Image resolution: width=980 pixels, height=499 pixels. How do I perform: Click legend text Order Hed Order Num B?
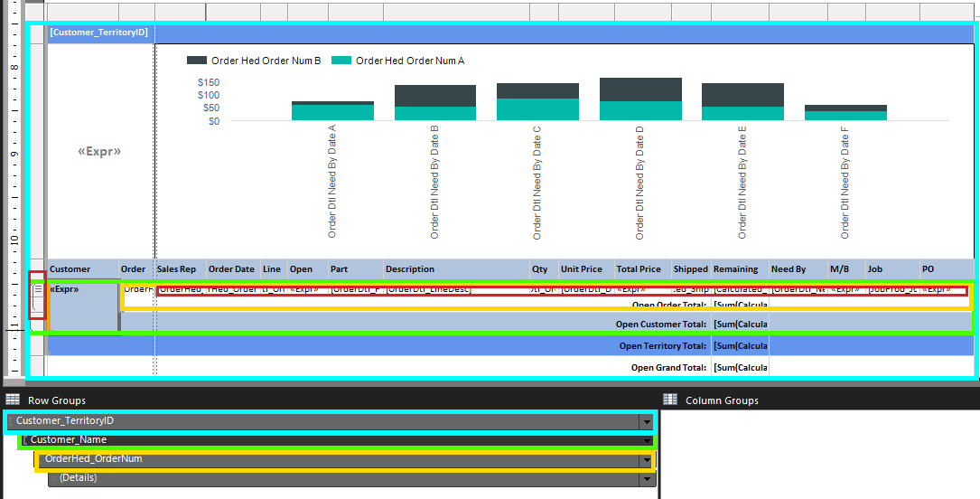point(266,61)
